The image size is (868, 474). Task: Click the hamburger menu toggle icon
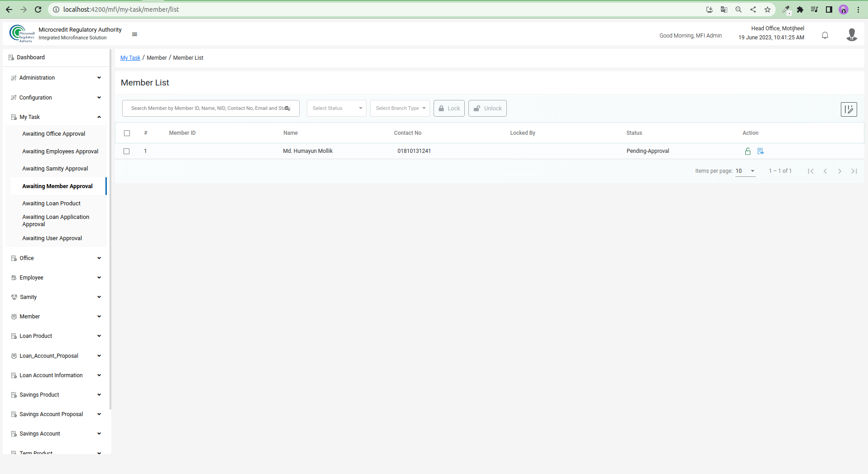pyautogui.click(x=134, y=34)
